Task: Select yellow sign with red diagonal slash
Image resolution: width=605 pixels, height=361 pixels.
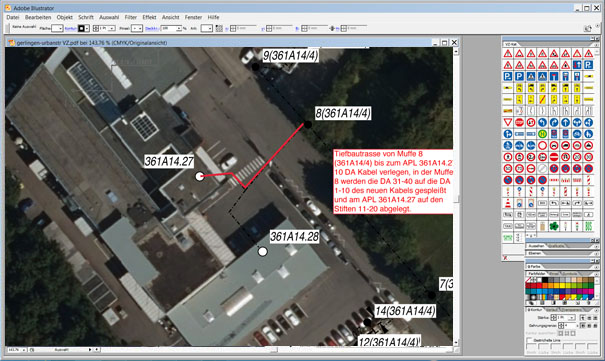Action: [542, 100]
